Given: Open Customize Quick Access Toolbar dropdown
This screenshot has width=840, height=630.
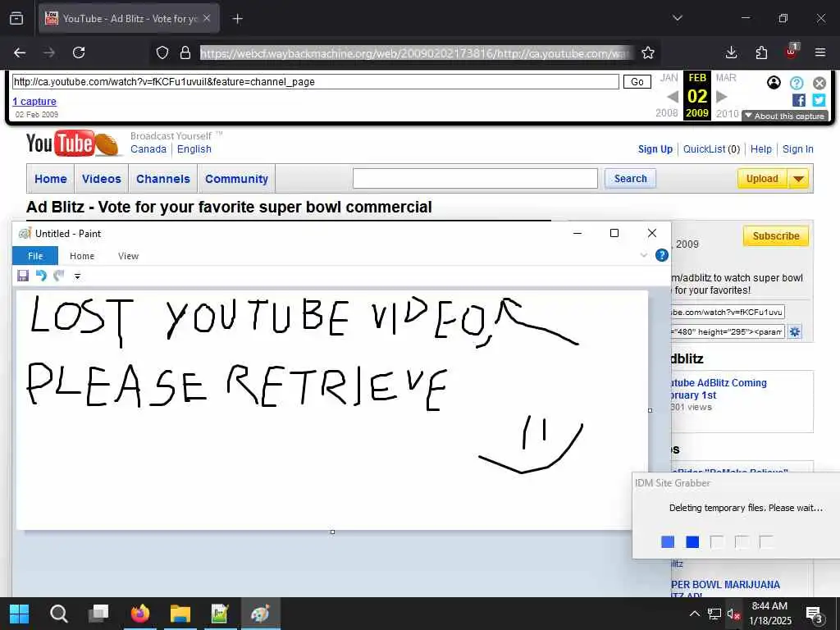Looking at the screenshot, I should 77,276.
